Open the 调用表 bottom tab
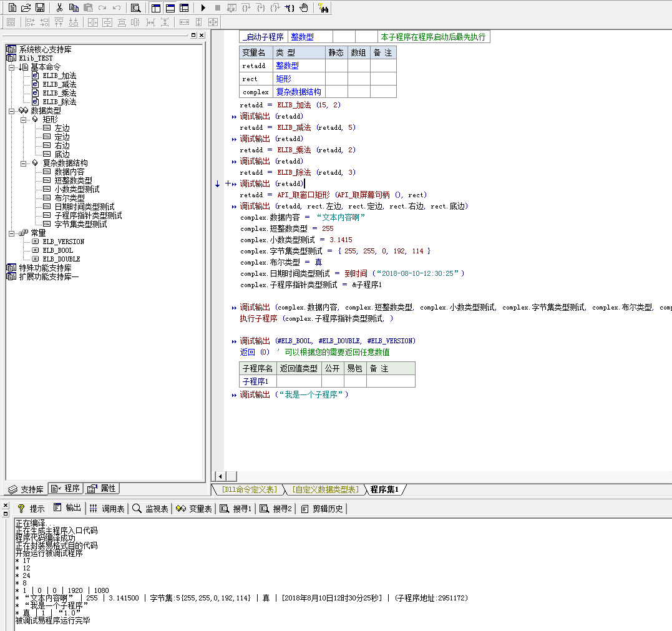Image resolution: width=672 pixels, height=631 pixels. pyautogui.click(x=107, y=509)
